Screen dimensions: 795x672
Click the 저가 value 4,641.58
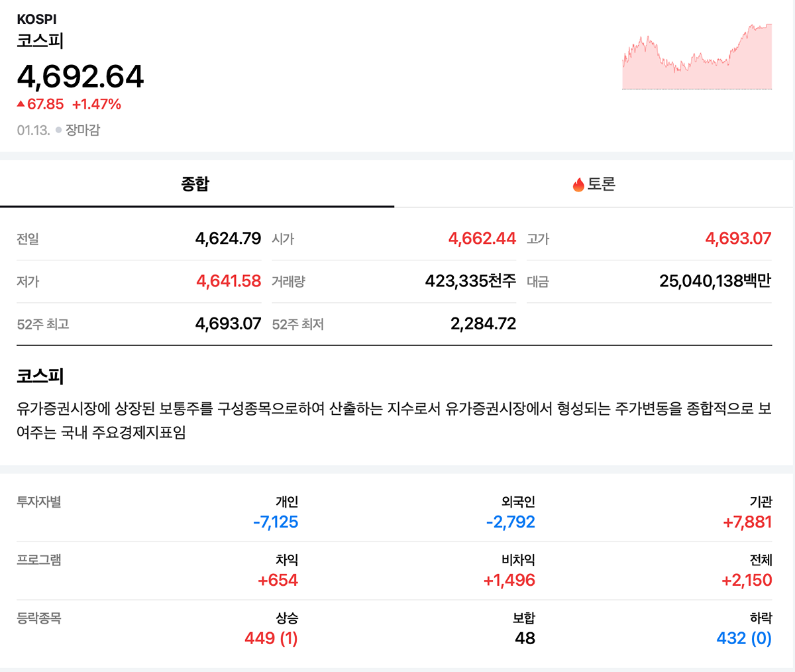coord(229,281)
